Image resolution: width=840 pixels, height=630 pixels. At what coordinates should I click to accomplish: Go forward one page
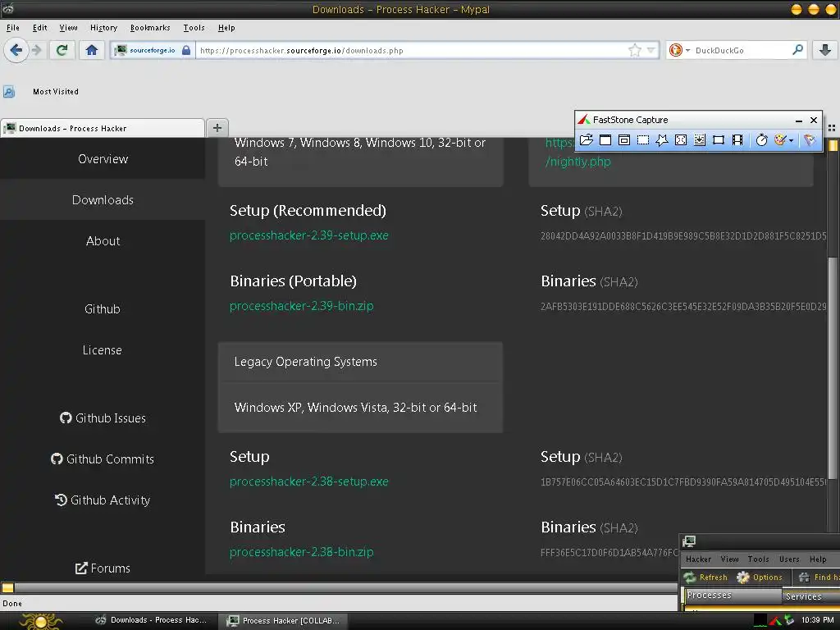tap(36, 50)
